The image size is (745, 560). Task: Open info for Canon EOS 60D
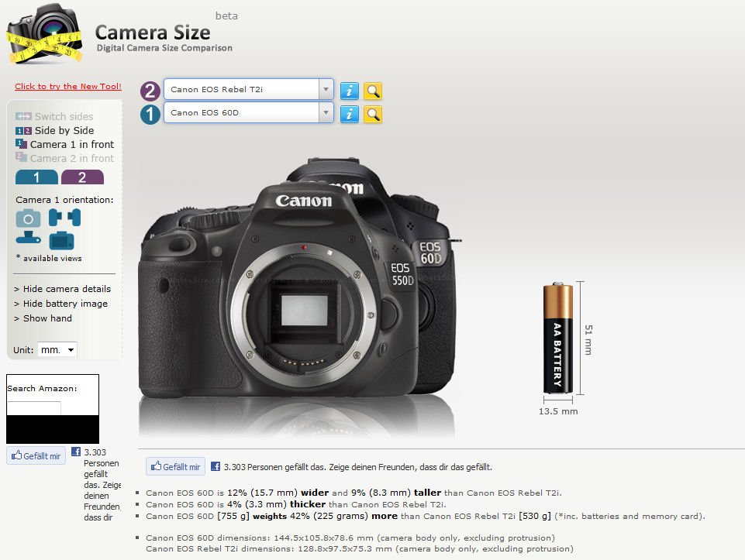[x=349, y=114]
